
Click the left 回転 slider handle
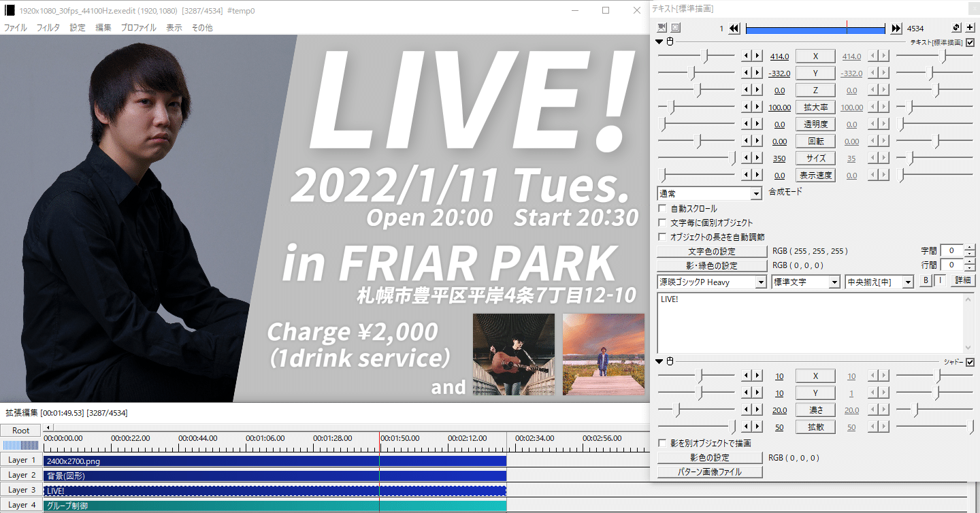(698, 141)
